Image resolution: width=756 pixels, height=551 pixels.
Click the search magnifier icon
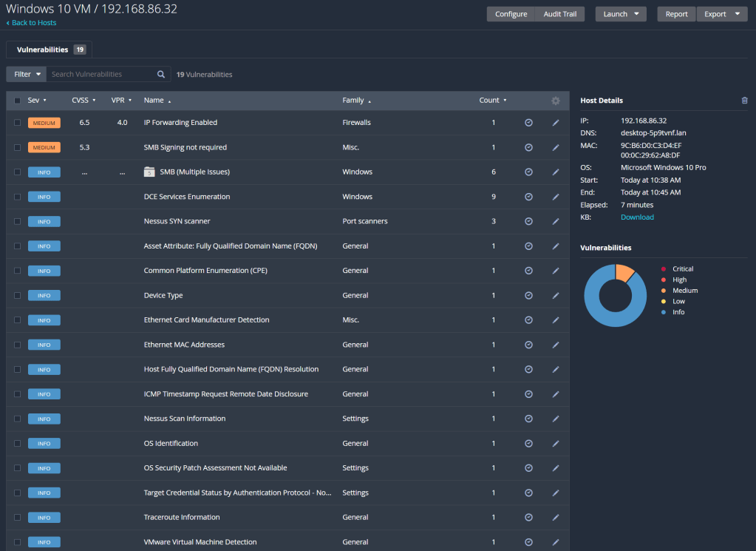[x=161, y=74]
